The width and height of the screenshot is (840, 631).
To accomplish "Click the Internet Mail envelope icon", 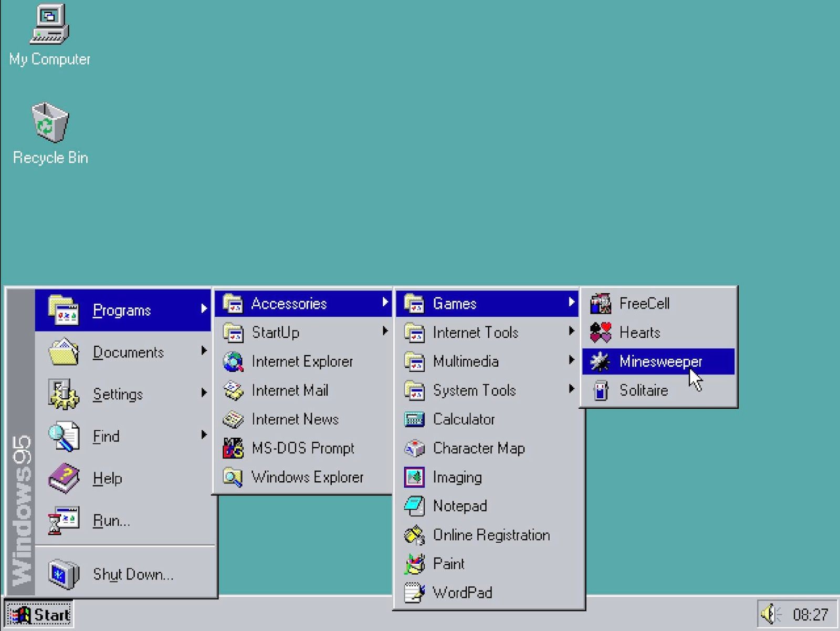I will point(233,390).
